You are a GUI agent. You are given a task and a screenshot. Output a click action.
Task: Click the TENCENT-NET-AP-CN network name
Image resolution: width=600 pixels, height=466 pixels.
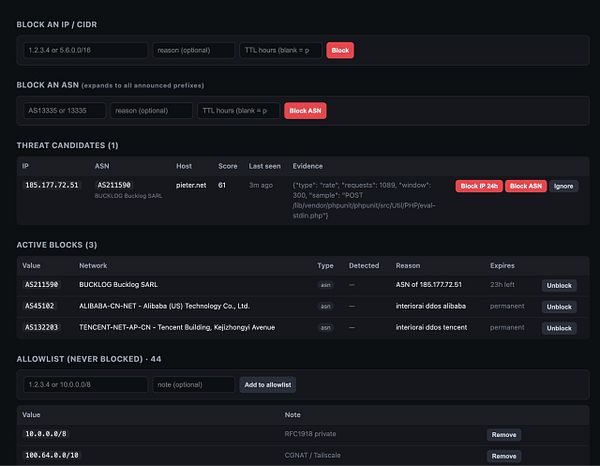[177, 328]
